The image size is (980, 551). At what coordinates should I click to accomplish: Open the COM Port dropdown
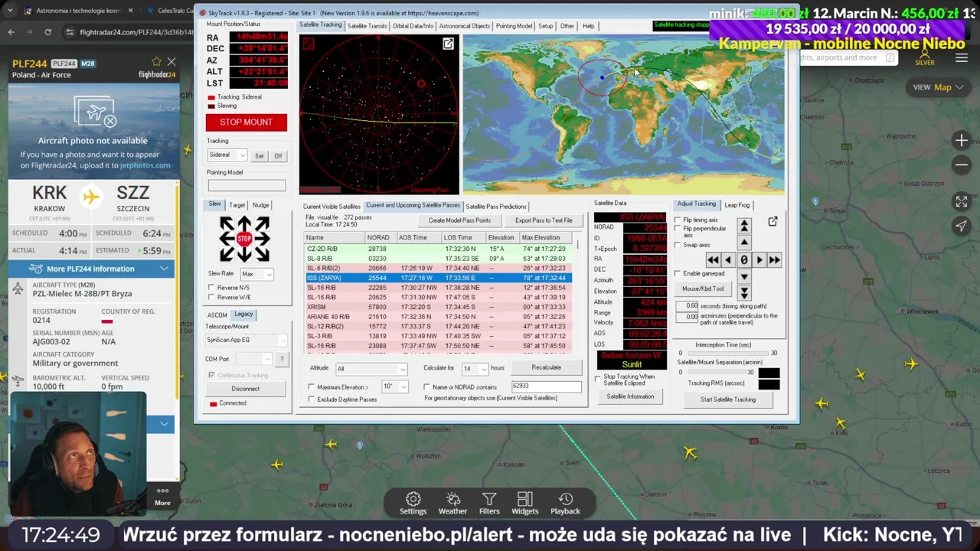coord(254,359)
